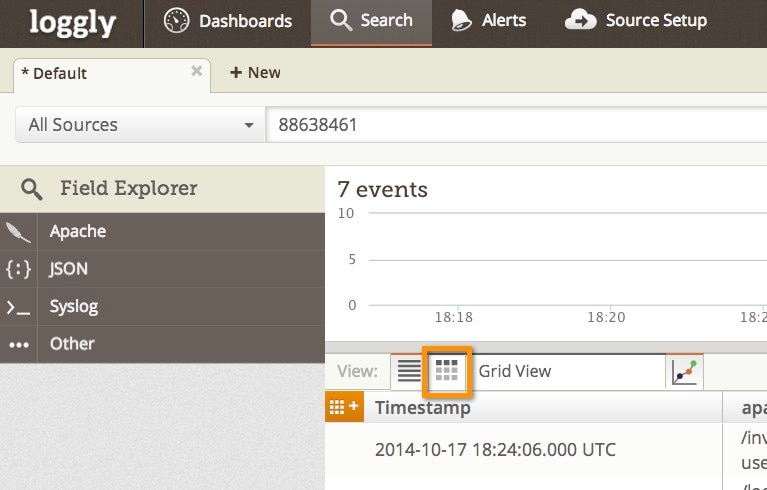This screenshot has width=767, height=490.
Task: Go to Source Setup
Action: [636, 21]
